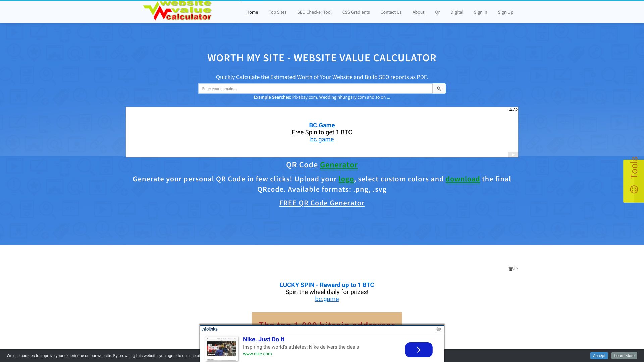Select the SEO Checker Tool tab
Viewport: 644px width, 362px height.
click(314, 12)
